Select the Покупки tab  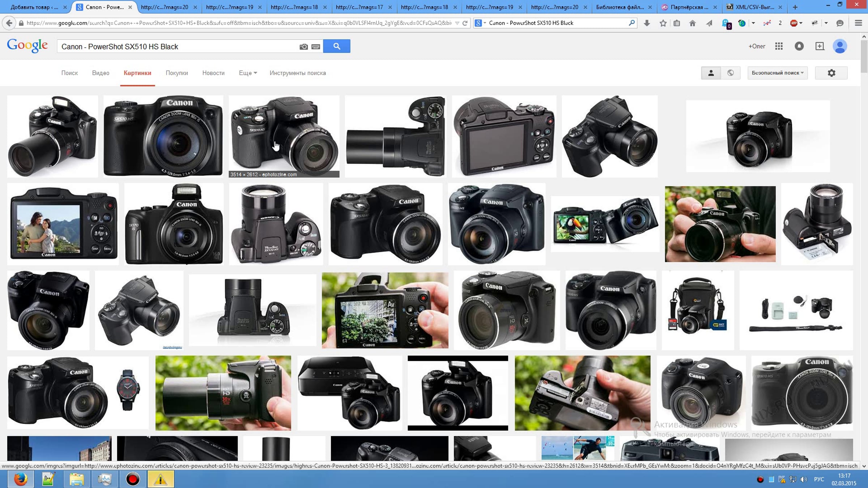point(177,73)
